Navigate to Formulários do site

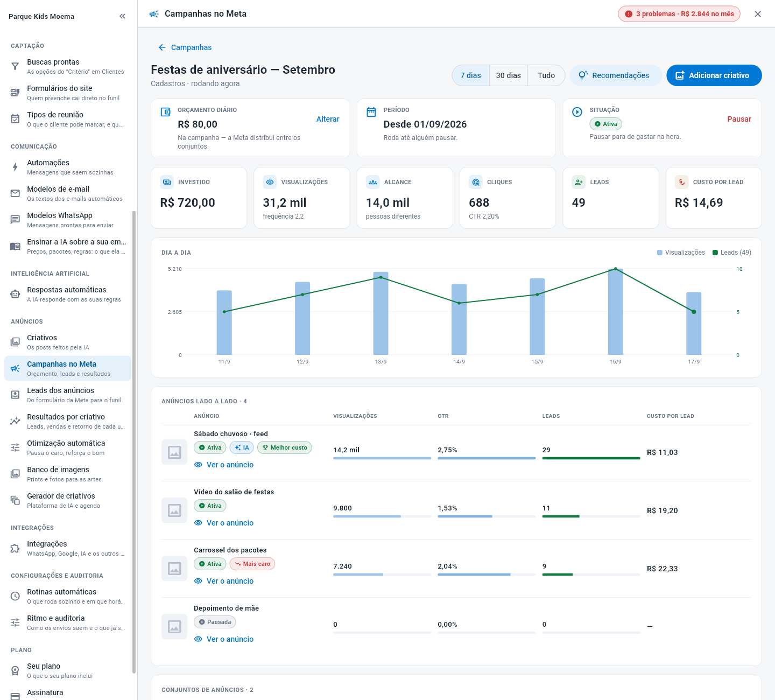68,93
